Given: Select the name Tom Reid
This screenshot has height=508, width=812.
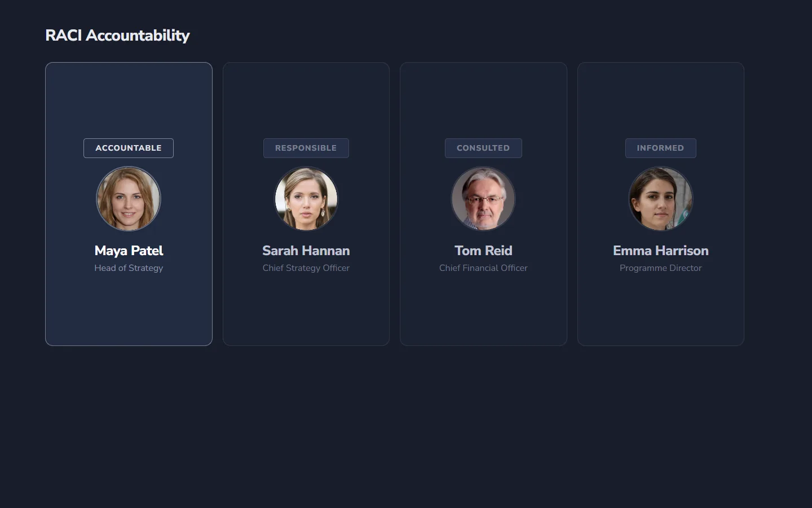Looking at the screenshot, I should pyautogui.click(x=483, y=251).
